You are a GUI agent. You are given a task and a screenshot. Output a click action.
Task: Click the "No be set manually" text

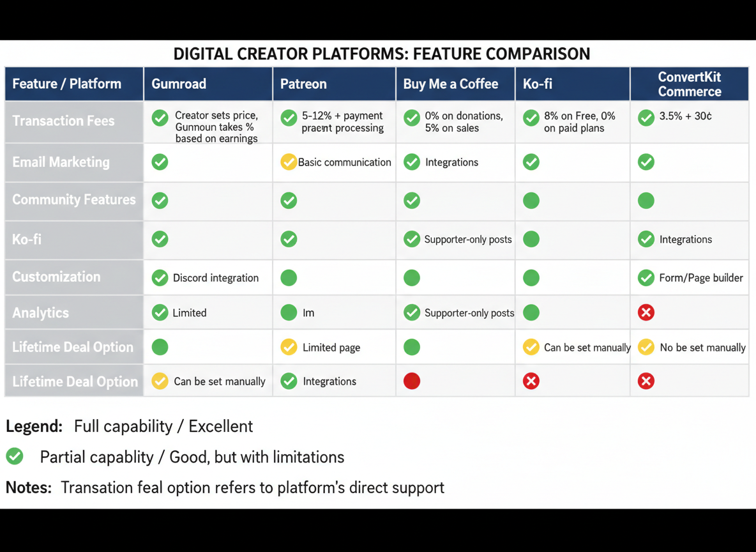tap(702, 348)
